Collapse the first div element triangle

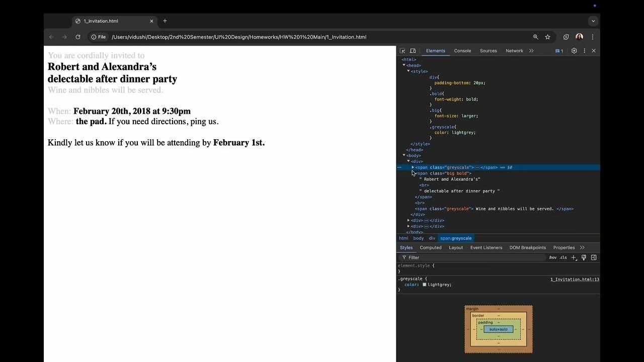(x=408, y=161)
